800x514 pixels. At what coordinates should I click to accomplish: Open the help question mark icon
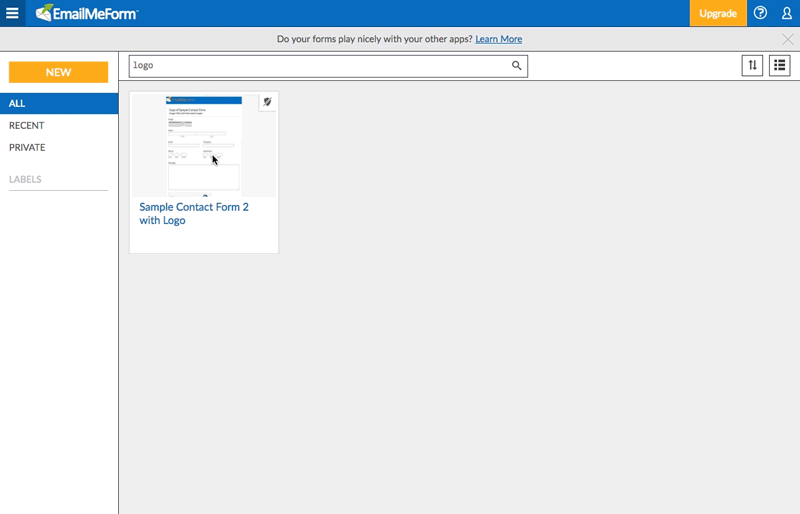(760, 13)
